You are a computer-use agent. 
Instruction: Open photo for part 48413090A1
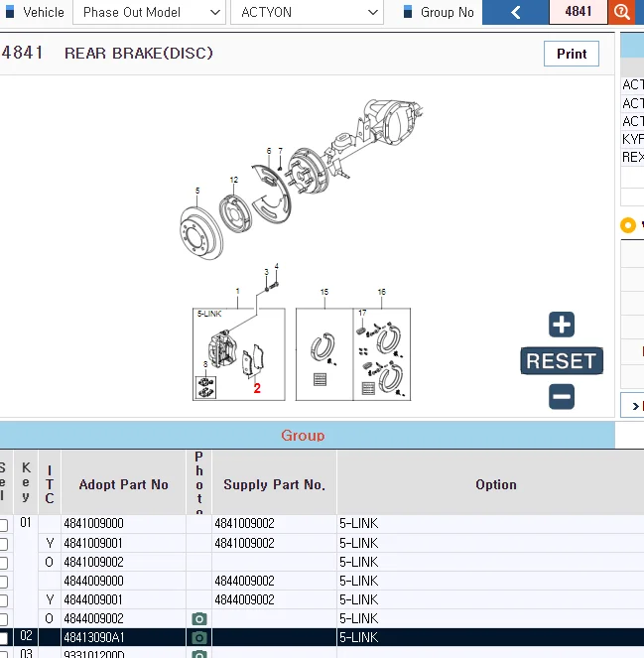199,637
